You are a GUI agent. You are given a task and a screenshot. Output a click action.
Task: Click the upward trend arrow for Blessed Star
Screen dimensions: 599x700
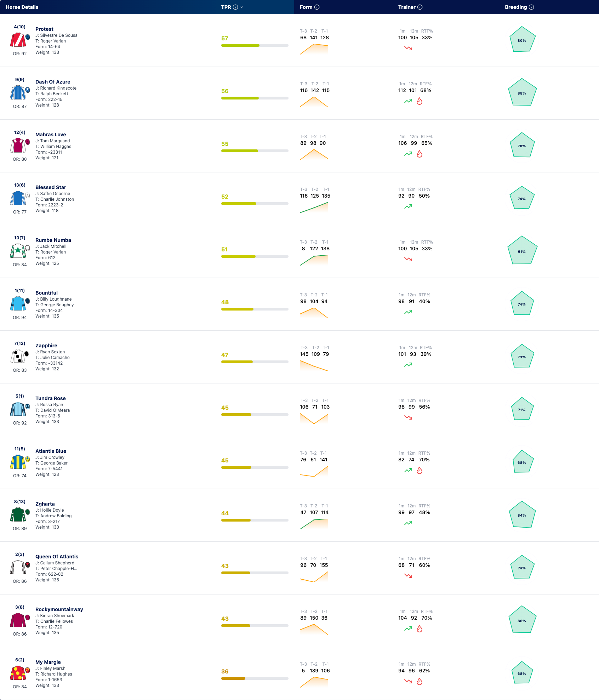pos(408,206)
